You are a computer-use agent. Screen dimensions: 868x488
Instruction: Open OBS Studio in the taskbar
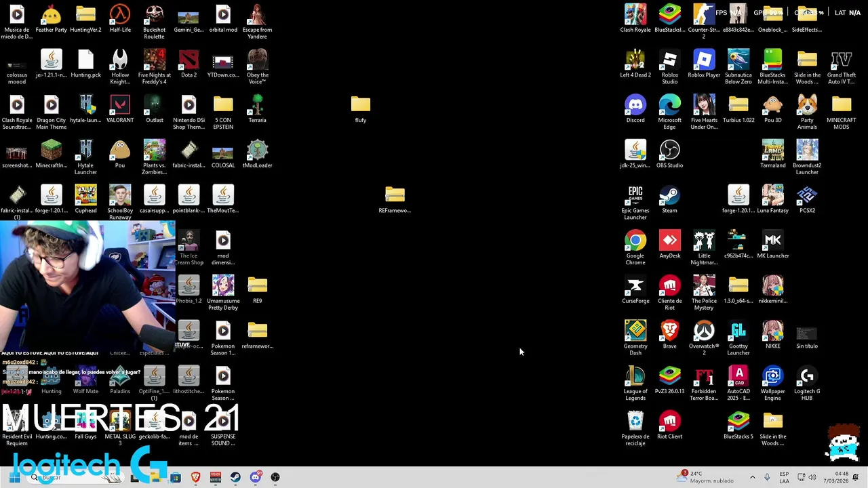(275, 477)
